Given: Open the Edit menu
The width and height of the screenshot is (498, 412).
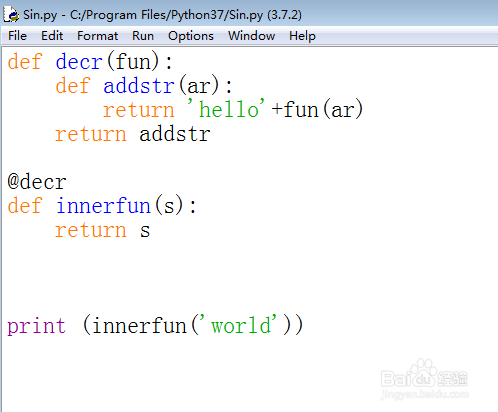Looking at the screenshot, I should (x=52, y=36).
